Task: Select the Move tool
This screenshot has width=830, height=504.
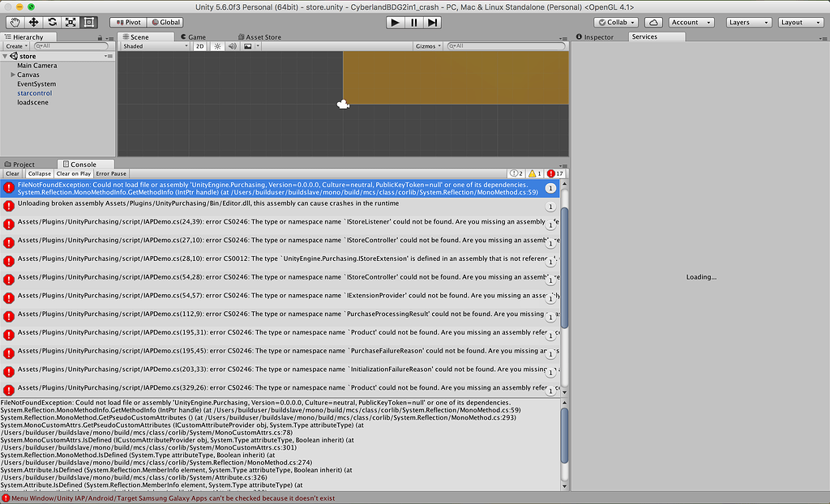Action: 32,22
